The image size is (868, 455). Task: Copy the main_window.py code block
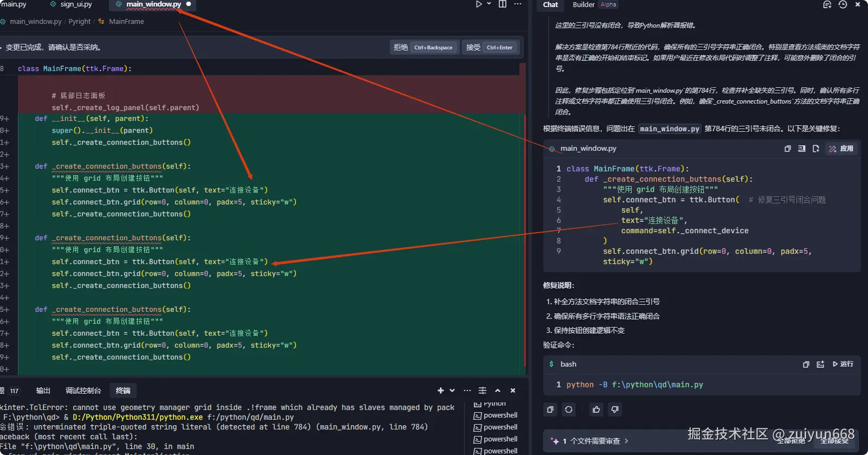788,149
